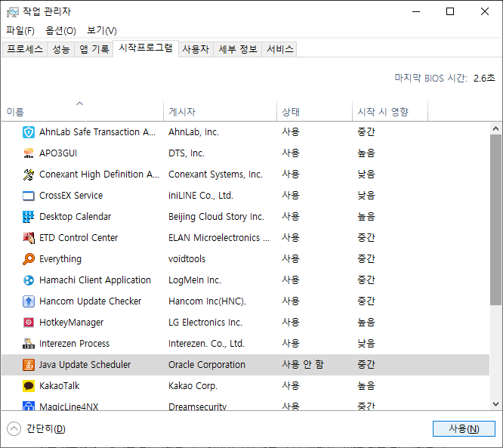Click publisher Oracle Corporation
This screenshot has height=448, width=503.
point(207,365)
